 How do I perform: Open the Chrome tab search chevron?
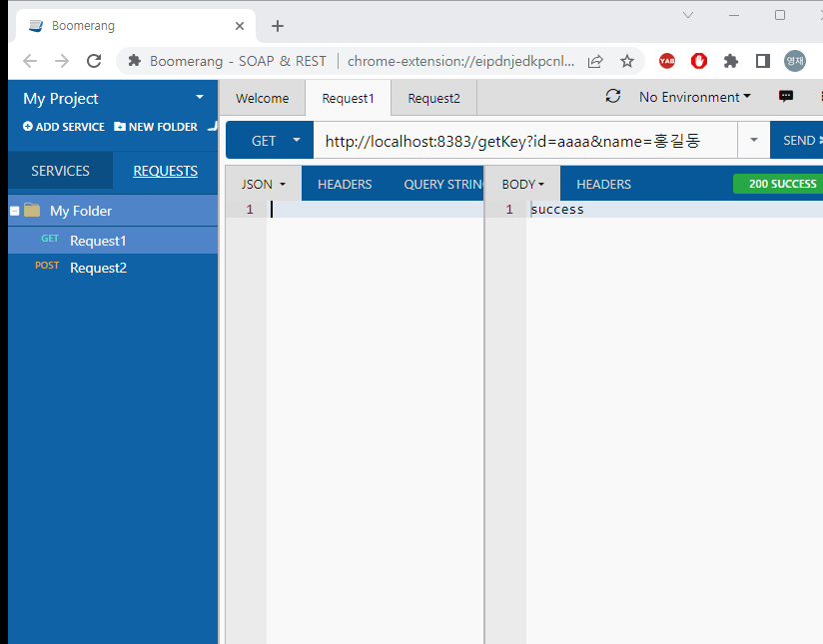pos(687,15)
